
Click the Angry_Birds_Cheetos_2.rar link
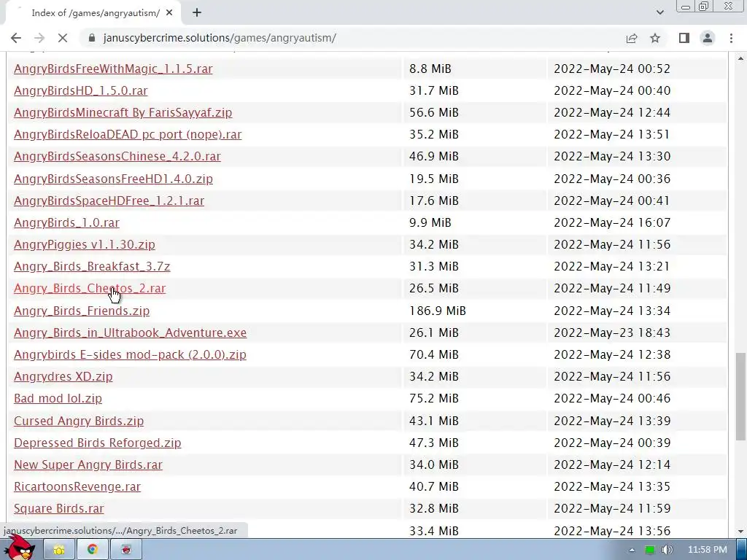(90, 288)
